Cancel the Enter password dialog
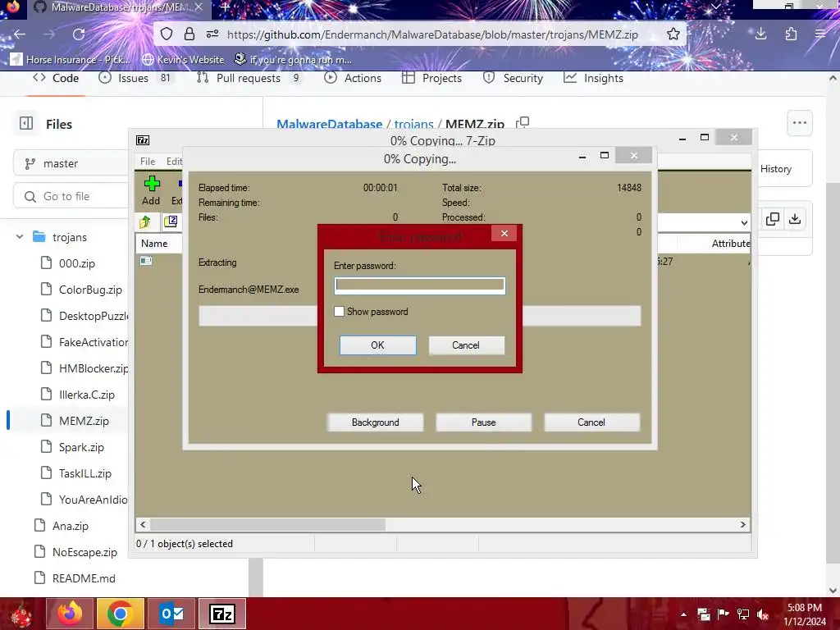The image size is (840, 630). coord(466,345)
